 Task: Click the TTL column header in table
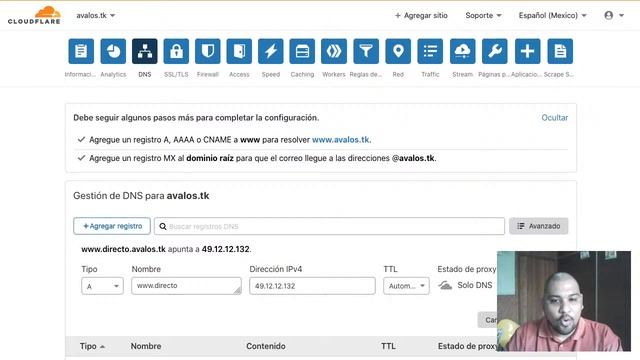click(x=388, y=346)
